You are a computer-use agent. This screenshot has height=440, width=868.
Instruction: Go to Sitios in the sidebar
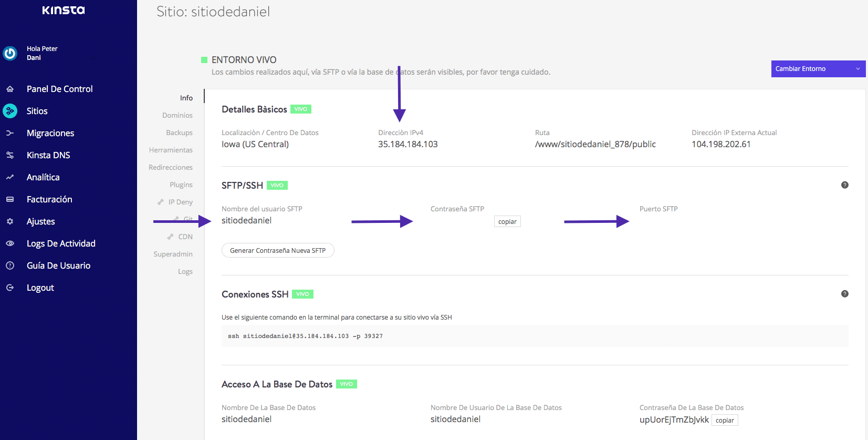[37, 111]
